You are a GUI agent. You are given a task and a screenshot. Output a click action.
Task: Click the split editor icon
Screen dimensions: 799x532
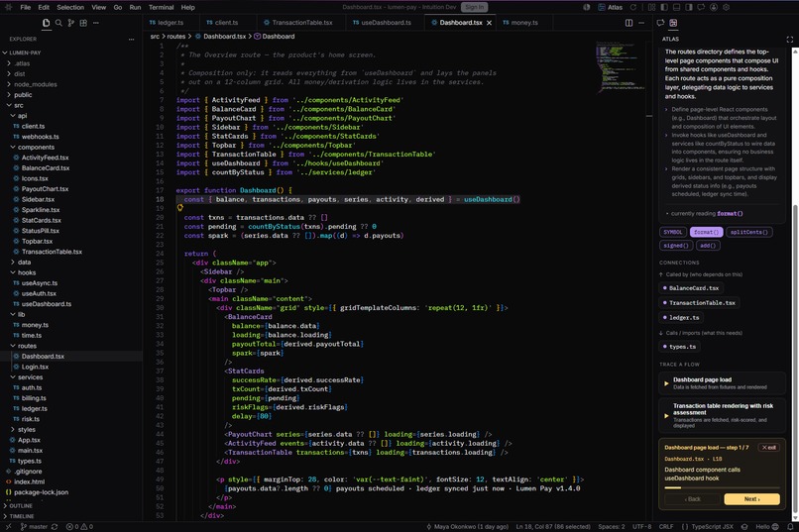pyautogui.click(x=628, y=23)
